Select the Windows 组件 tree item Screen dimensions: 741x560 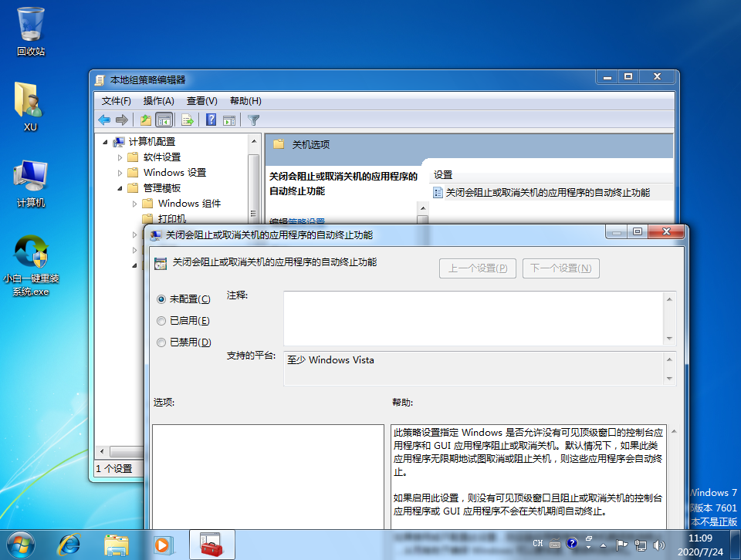click(189, 204)
